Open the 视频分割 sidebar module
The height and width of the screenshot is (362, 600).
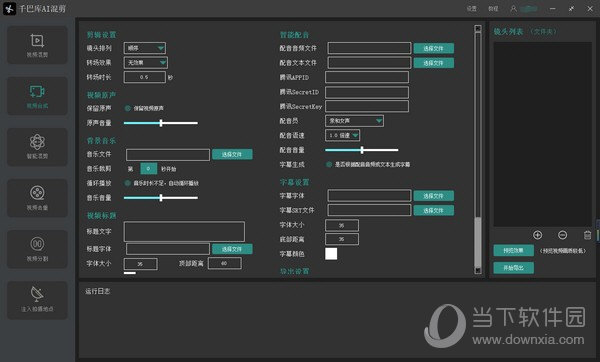click(37, 249)
